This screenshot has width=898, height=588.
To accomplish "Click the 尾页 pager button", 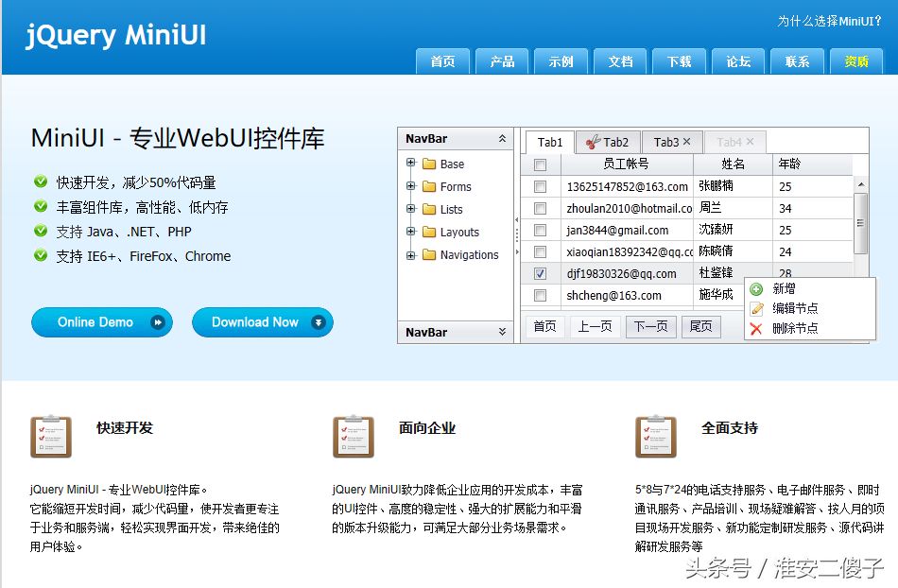I will (x=701, y=327).
